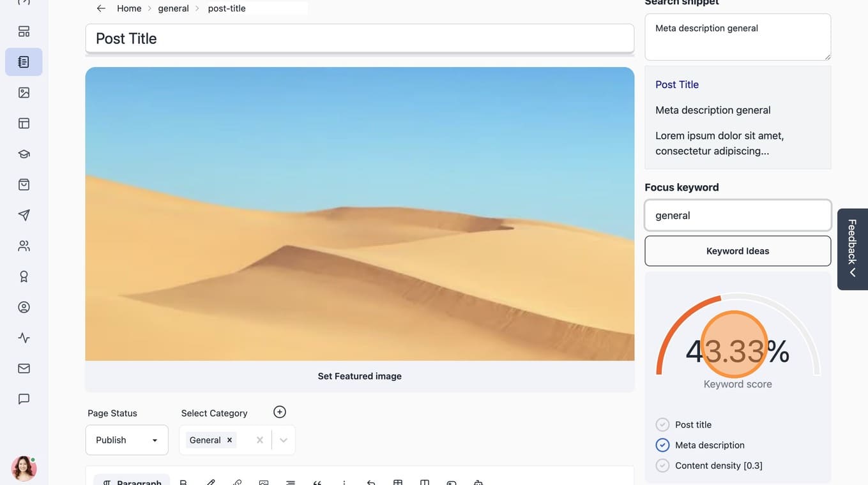
Task: Insert a table from editor toolbar
Action: [398, 482]
